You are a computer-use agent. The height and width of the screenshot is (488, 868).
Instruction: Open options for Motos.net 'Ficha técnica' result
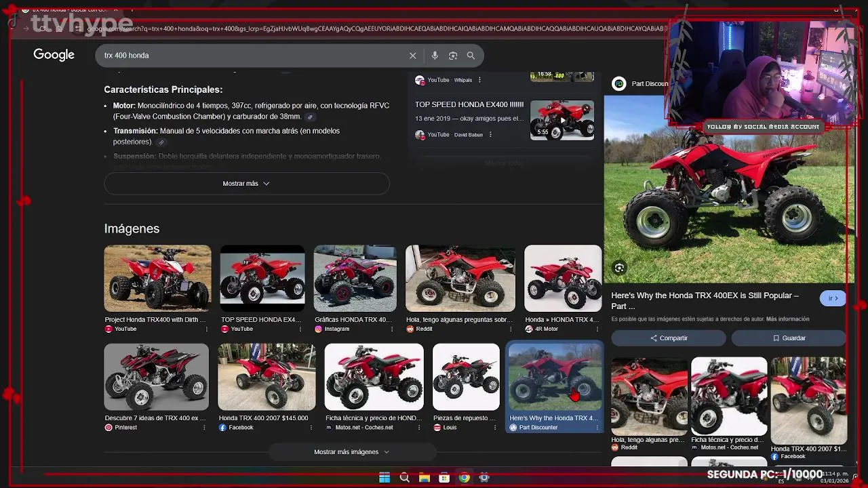pos(418,428)
